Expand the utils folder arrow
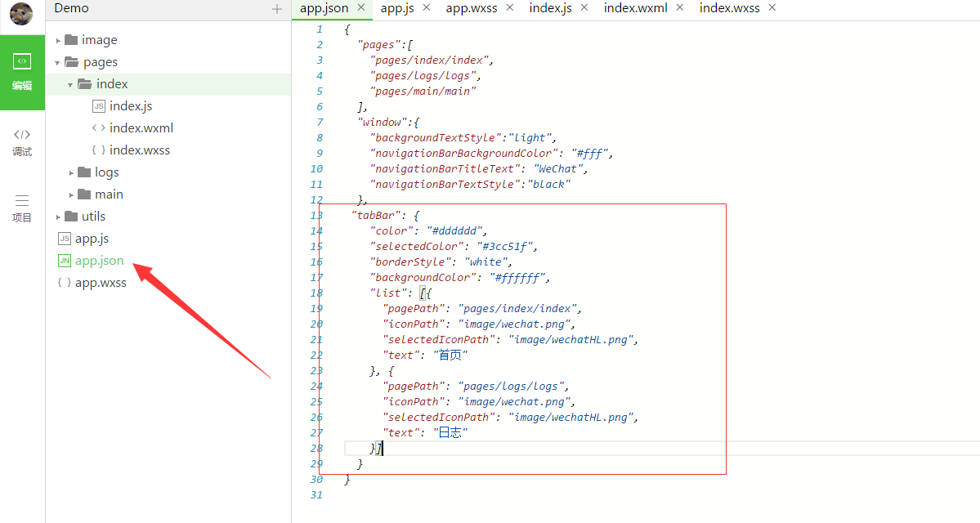980x523 pixels. click(59, 217)
